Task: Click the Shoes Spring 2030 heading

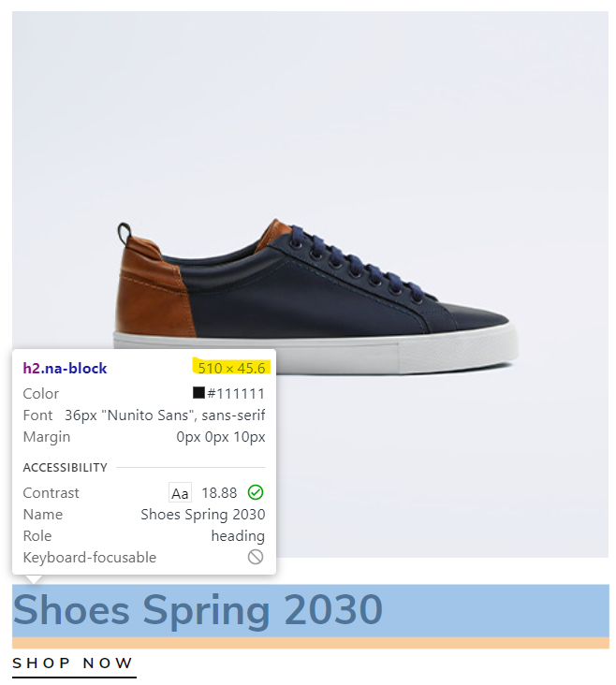Action: pos(198,610)
